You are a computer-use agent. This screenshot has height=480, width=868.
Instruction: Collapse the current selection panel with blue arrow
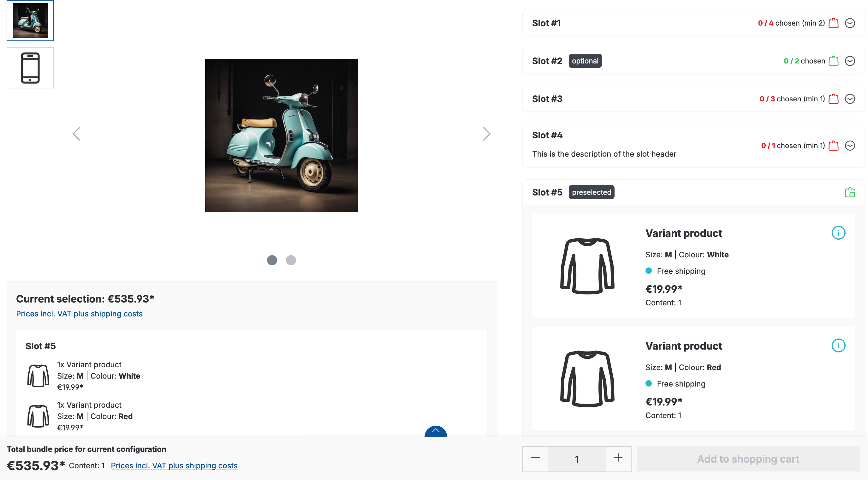(x=436, y=431)
